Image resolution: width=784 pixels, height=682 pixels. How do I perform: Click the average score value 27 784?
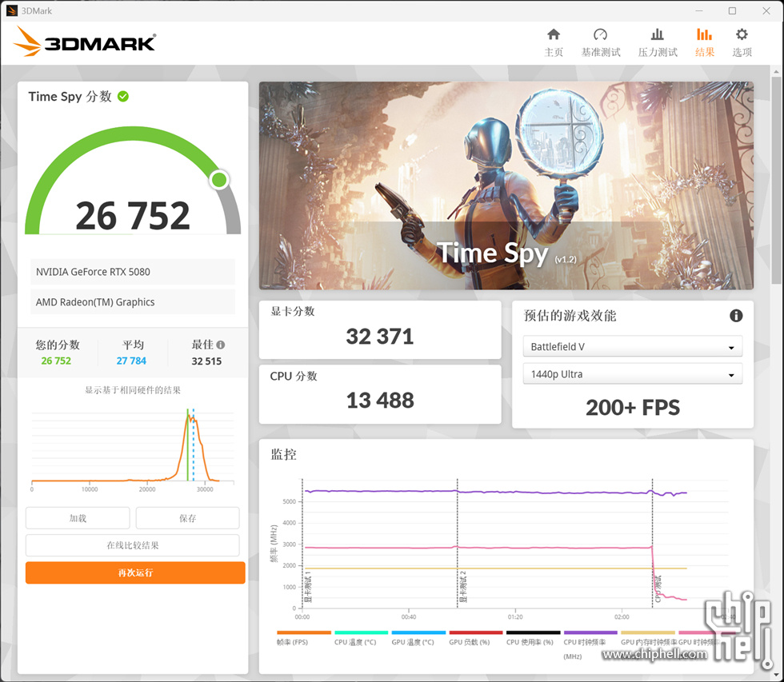[131, 361]
